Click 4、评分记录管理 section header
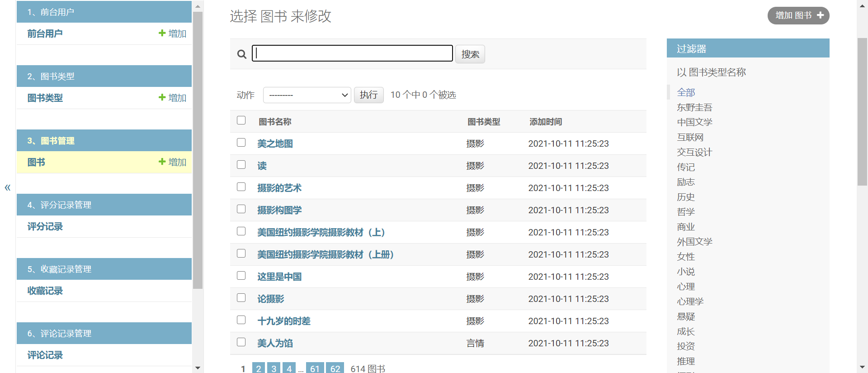 point(104,205)
